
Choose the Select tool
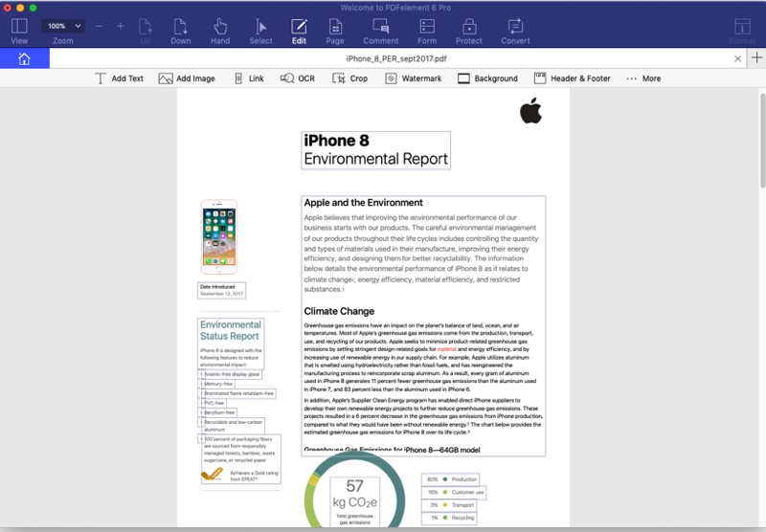[260, 32]
